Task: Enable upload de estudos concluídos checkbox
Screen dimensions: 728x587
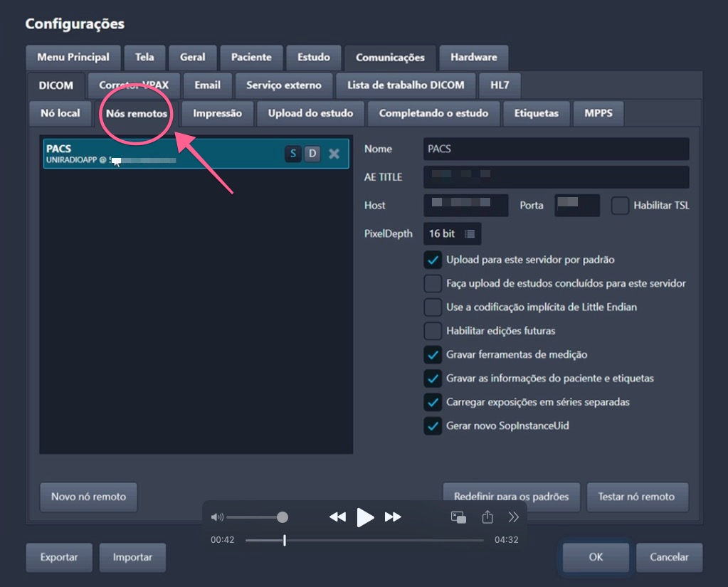Action: pyautogui.click(x=433, y=283)
